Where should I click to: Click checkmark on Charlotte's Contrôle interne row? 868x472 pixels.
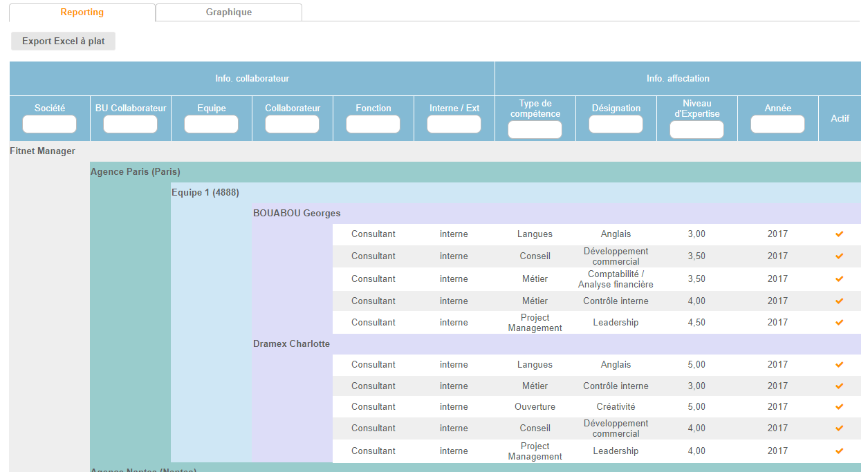coord(839,386)
